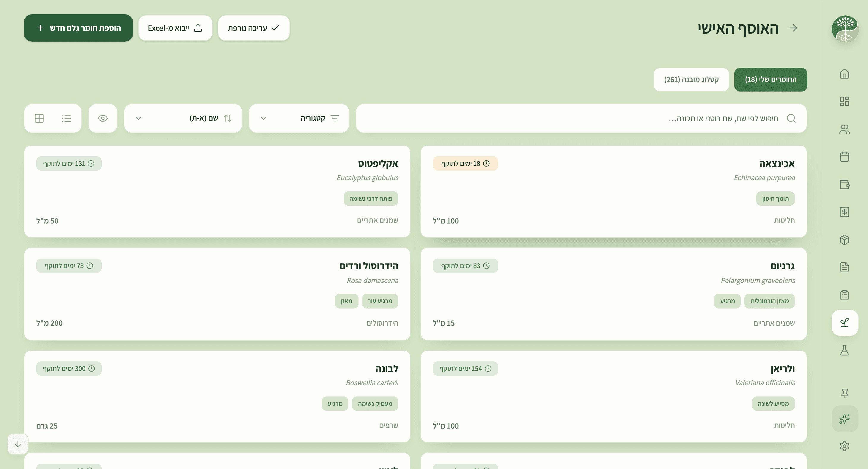The width and height of the screenshot is (868, 469).
Task: Toggle the eye visibility button
Action: pyautogui.click(x=103, y=118)
